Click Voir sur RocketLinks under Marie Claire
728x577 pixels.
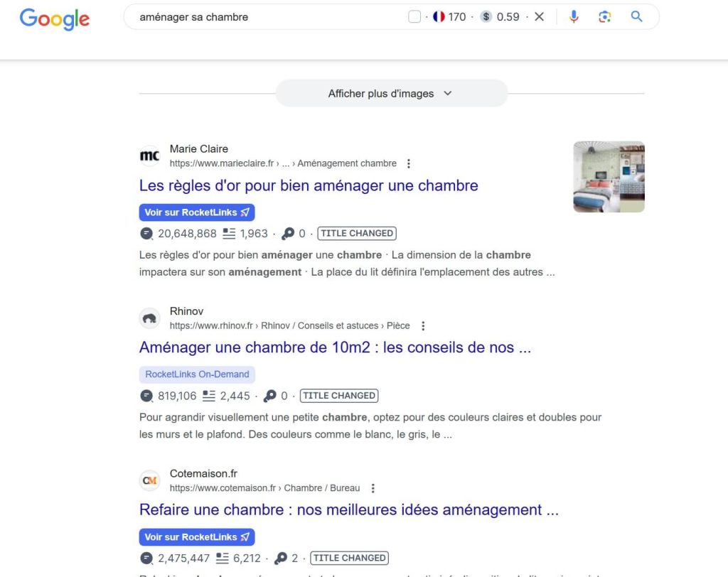point(197,212)
